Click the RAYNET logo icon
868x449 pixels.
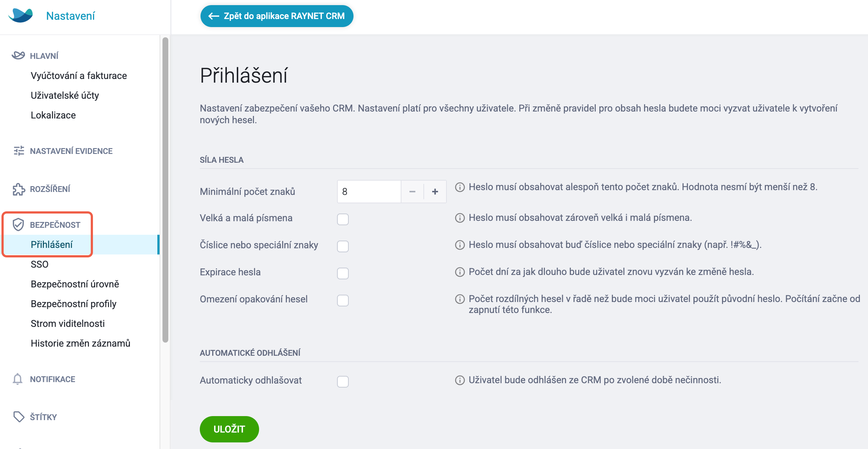(20, 15)
